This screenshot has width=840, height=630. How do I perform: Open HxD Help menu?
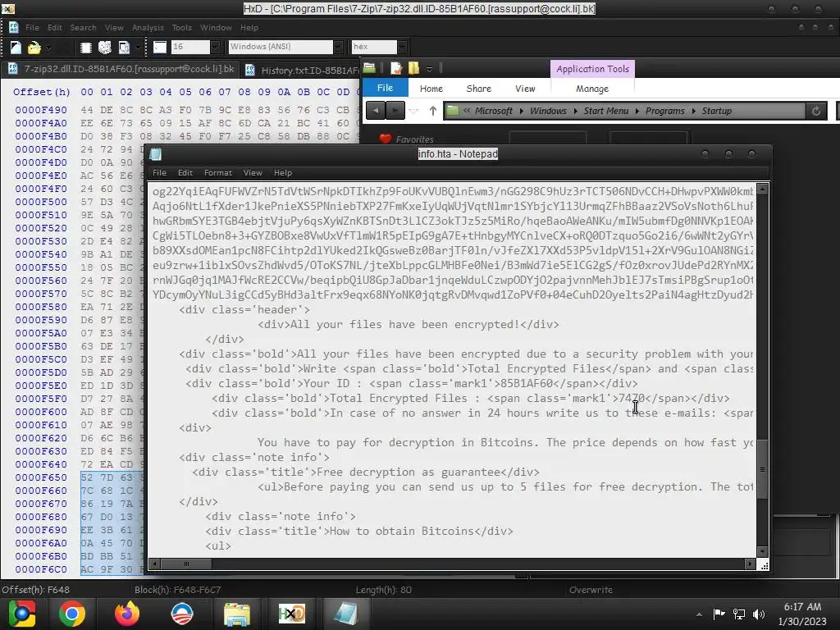pyautogui.click(x=249, y=27)
